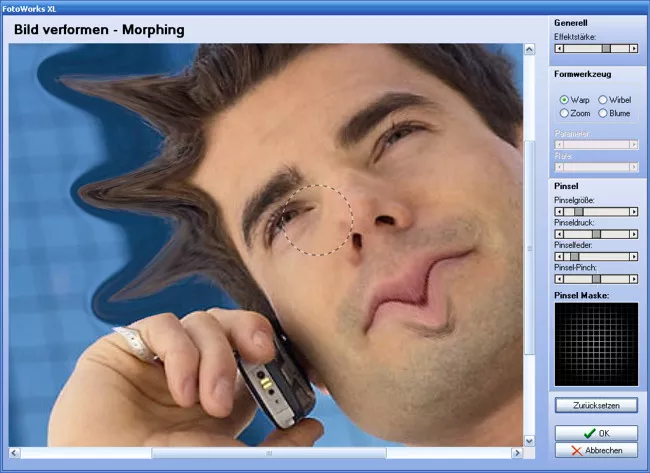Cancel with the red X Abbrechen button
Screen dimensions: 650x473
[596, 450]
